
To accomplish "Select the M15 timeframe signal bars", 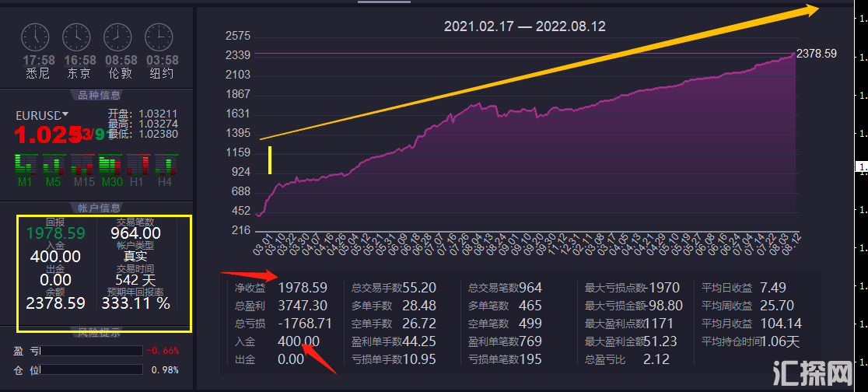I will (82, 164).
